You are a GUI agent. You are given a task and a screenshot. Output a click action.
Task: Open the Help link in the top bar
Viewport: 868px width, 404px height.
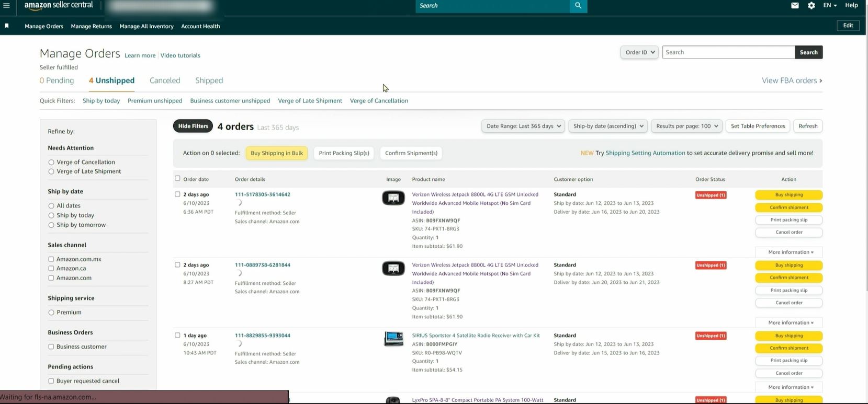click(851, 5)
